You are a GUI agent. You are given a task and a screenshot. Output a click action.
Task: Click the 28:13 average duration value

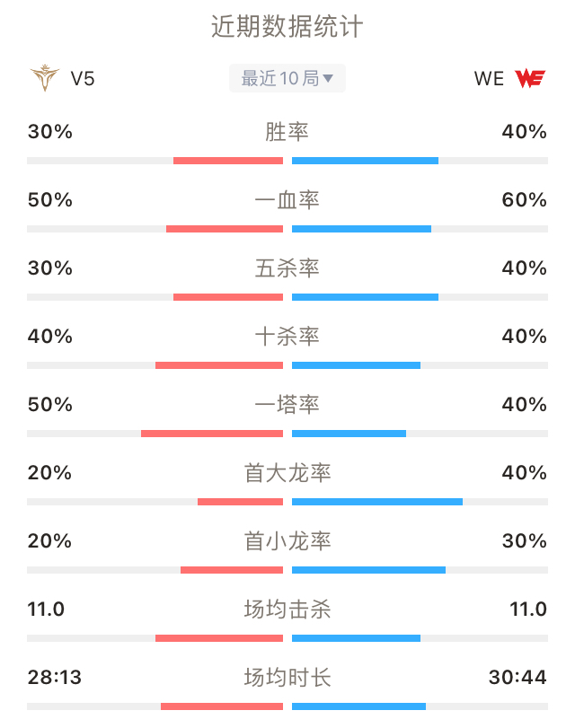pyautogui.click(x=55, y=678)
